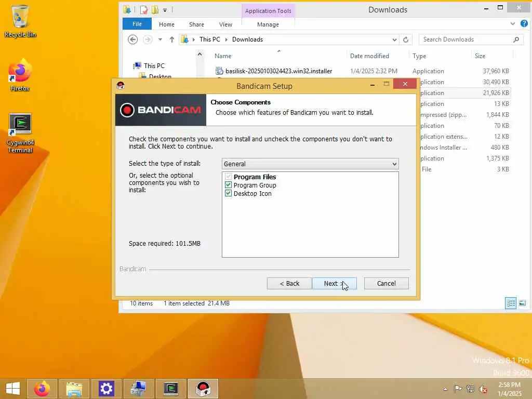
Task: Open the Bandicam installer in the taskbar
Action: [x=203, y=389]
